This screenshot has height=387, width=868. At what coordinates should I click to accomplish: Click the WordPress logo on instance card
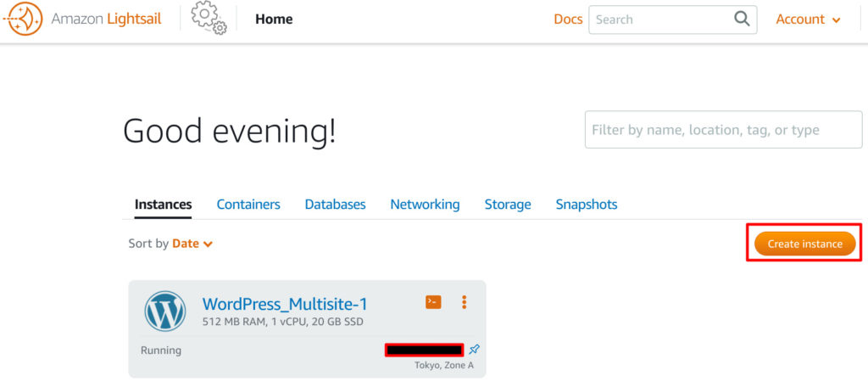point(165,311)
